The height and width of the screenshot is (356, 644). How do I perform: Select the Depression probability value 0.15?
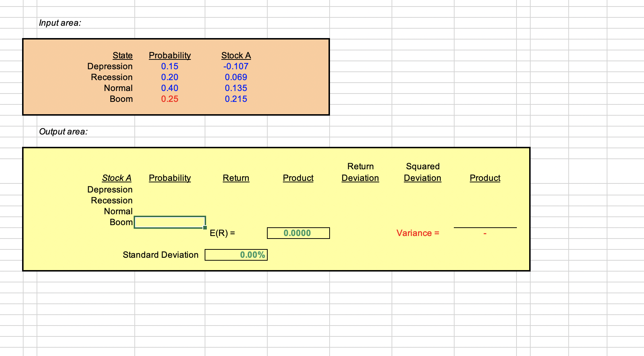click(x=170, y=66)
